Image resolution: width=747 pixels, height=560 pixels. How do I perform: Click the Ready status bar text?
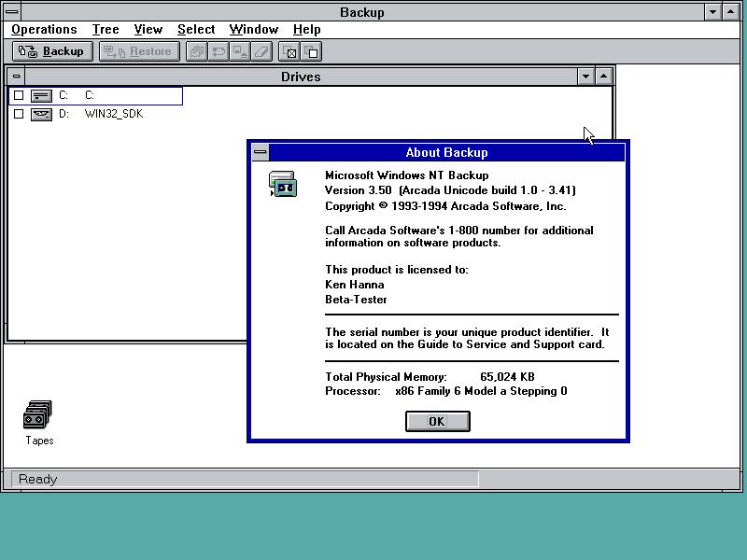[x=37, y=479]
